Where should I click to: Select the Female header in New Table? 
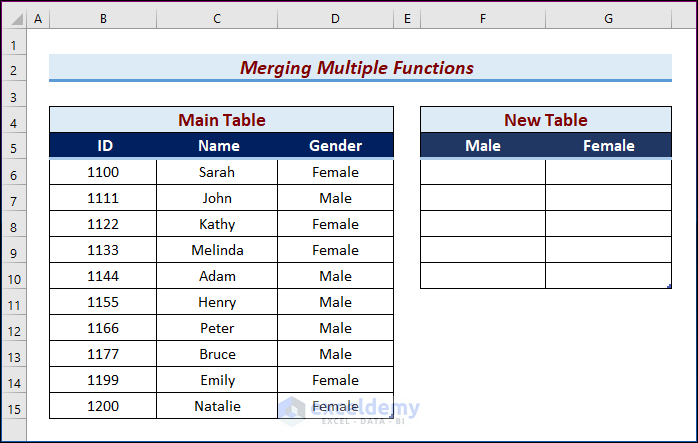click(x=608, y=146)
